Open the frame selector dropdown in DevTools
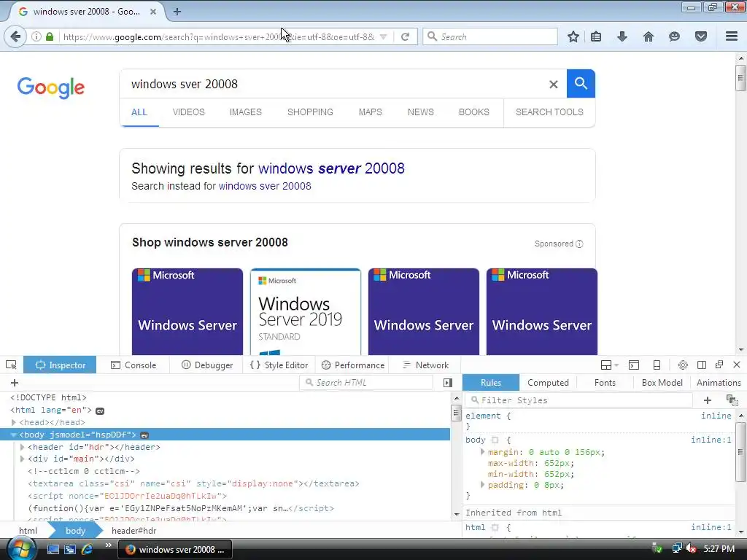This screenshot has width=747, height=560. [609, 365]
